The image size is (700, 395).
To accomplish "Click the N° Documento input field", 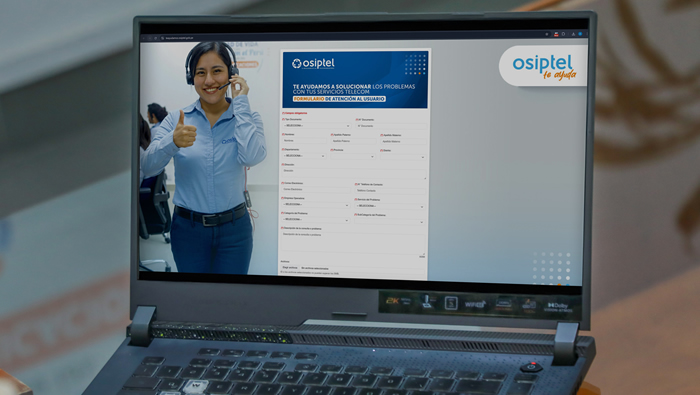I will pyautogui.click(x=391, y=126).
